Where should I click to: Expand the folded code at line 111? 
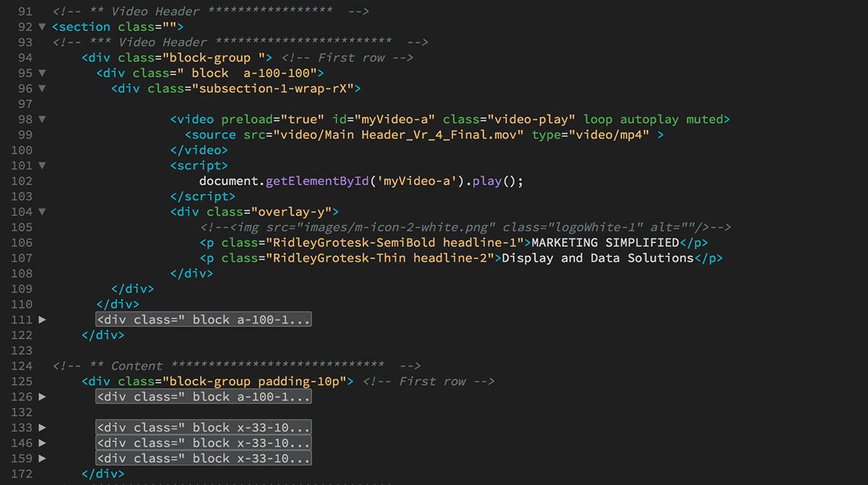point(42,319)
